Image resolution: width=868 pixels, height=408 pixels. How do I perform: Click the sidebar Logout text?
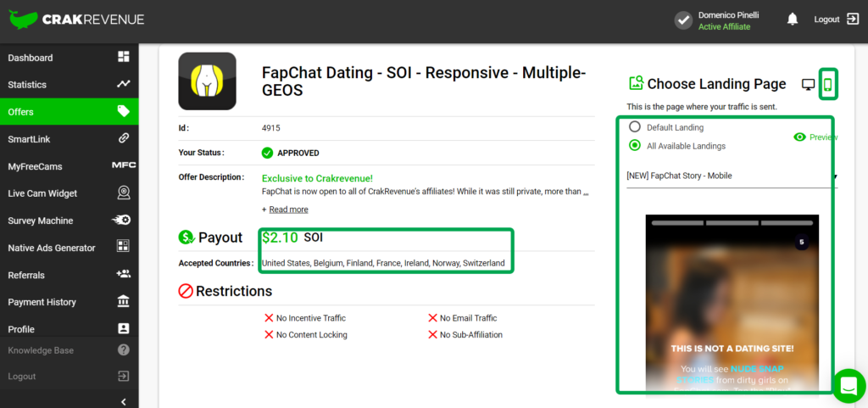pos(21,377)
